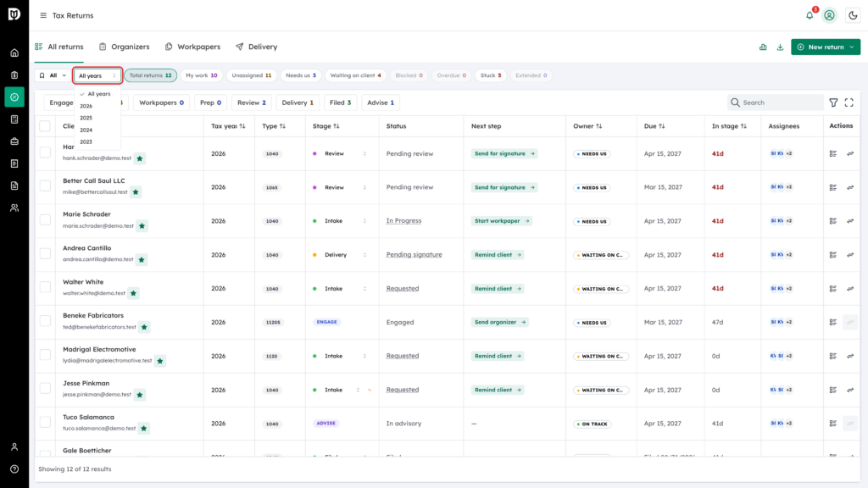Open the briefcase icon in the sidebar
868x488 pixels.
(x=14, y=141)
